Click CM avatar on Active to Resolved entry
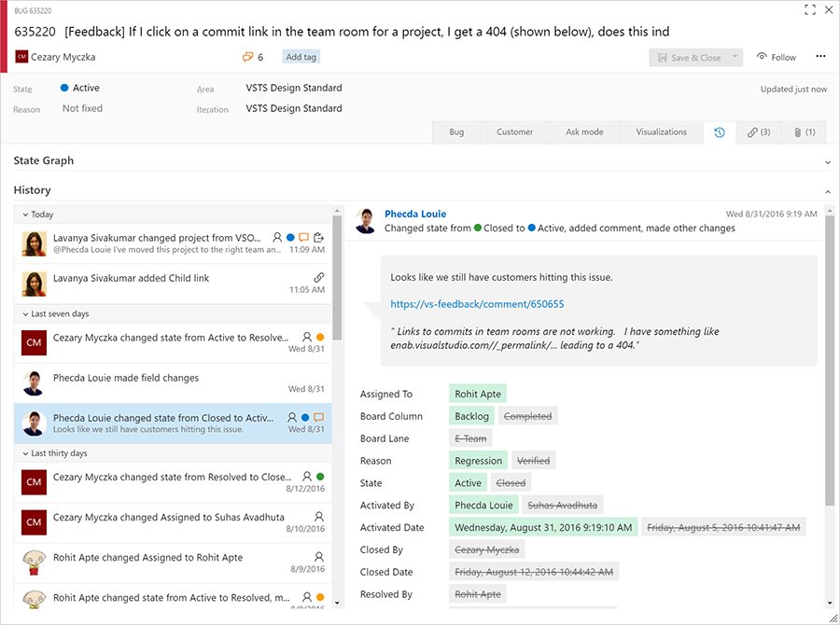840x625 pixels. pyautogui.click(x=34, y=342)
